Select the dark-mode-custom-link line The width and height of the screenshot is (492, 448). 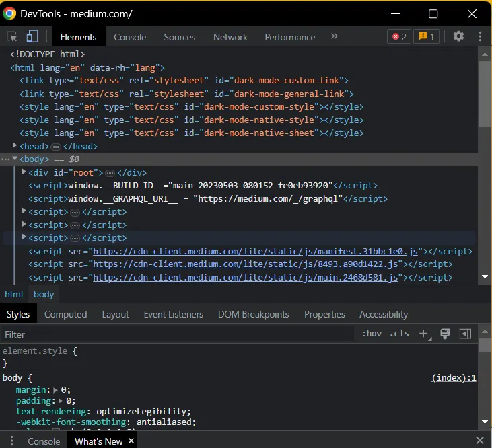(184, 81)
